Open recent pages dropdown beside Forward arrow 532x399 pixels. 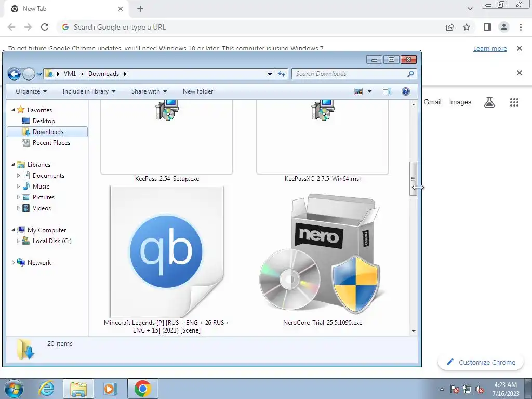click(39, 74)
